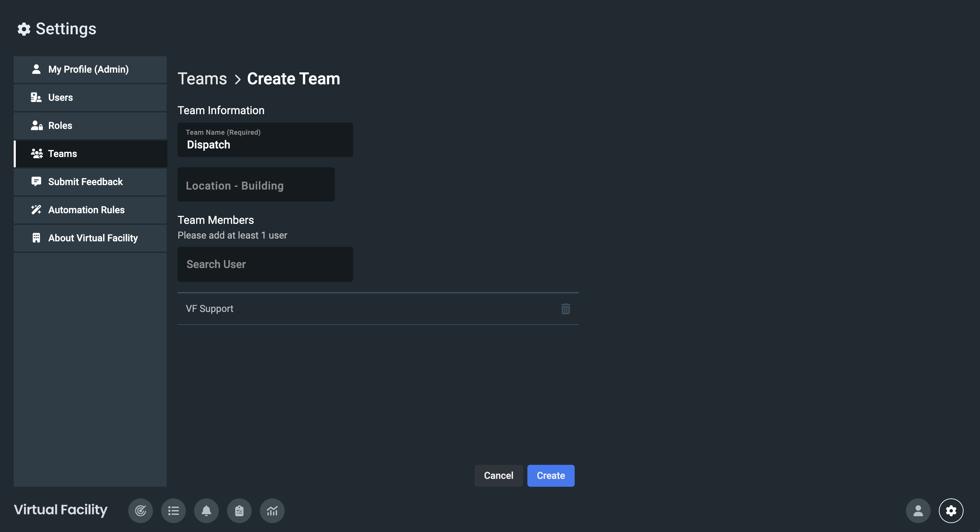The image size is (980, 532).
Task: Focus the Search User field
Action: [265, 264]
